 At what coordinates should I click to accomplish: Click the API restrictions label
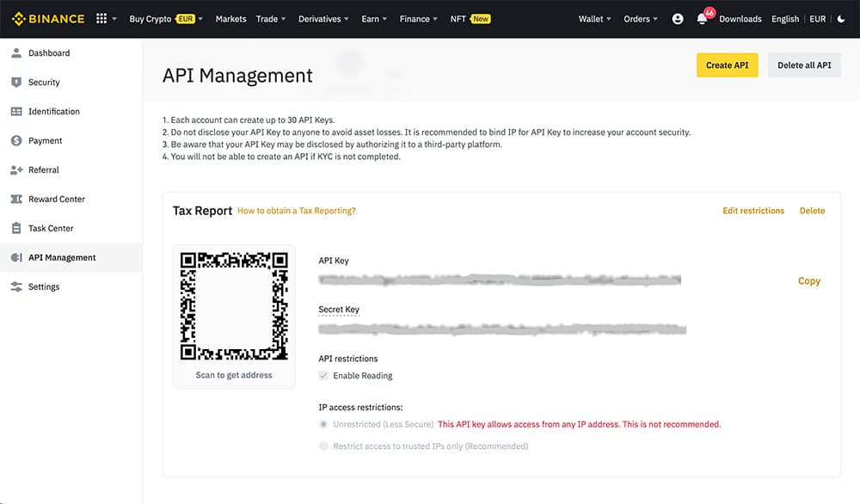[348, 359]
